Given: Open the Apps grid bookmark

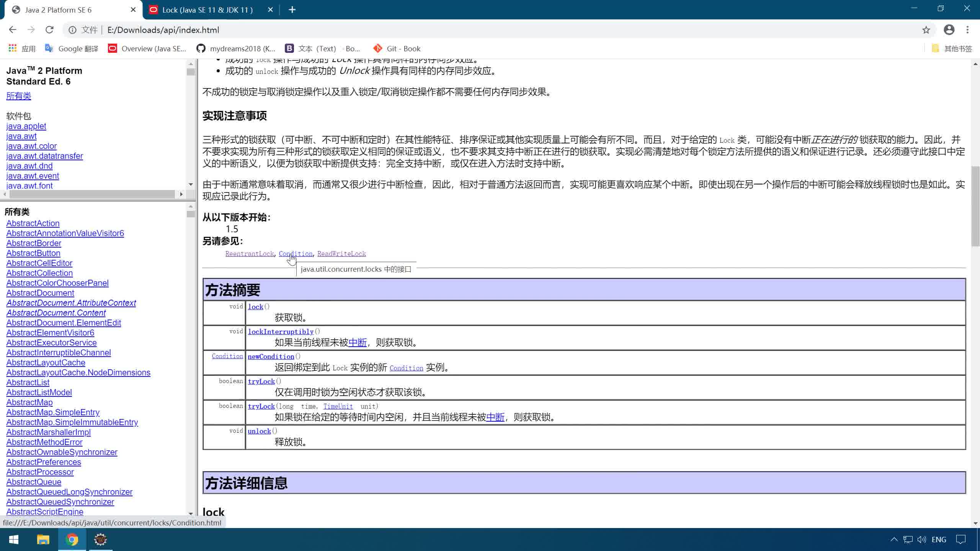Looking at the screenshot, I should click(22, 49).
